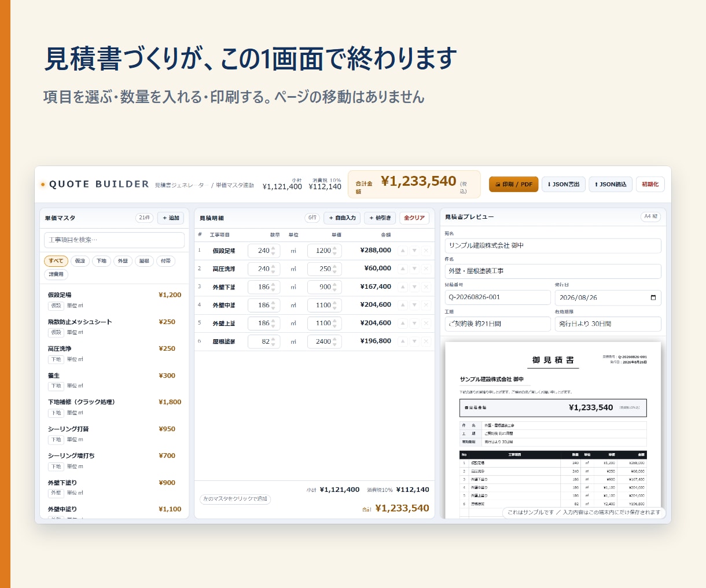Click the 屋根塗装 unit price spinner arrows
The image size is (706, 588).
[x=334, y=342]
